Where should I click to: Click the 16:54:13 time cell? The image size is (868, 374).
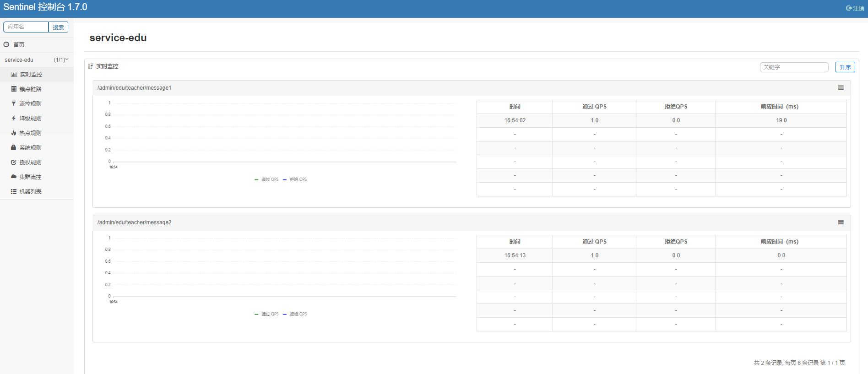(x=515, y=255)
